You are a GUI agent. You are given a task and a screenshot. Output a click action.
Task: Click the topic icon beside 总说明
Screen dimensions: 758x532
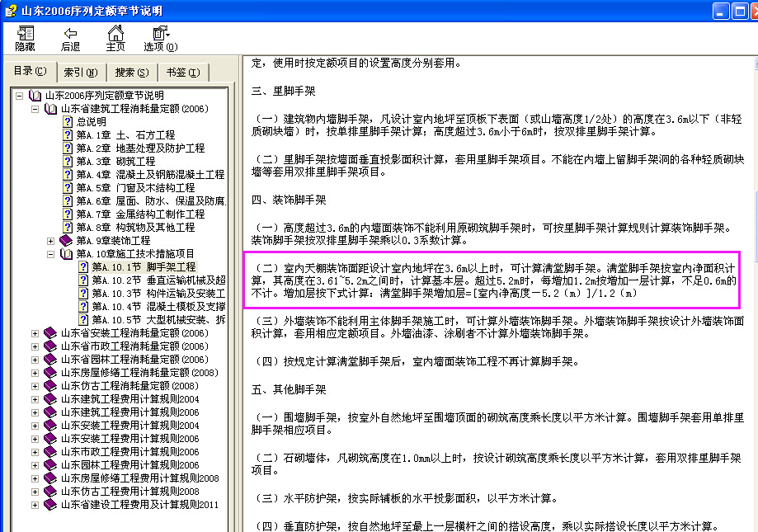(x=68, y=122)
